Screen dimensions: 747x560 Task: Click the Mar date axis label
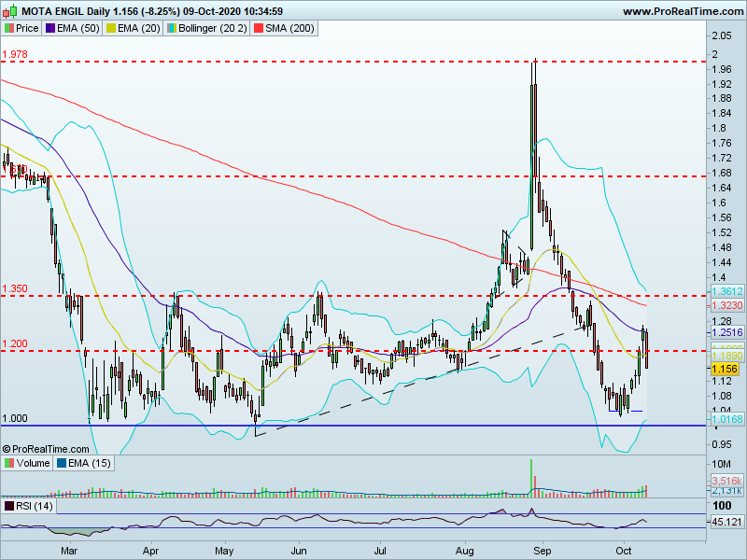pyautogui.click(x=69, y=552)
